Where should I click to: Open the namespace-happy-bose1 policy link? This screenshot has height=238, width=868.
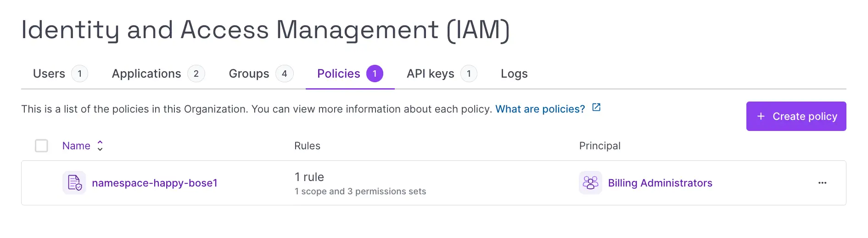pos(155,183)
